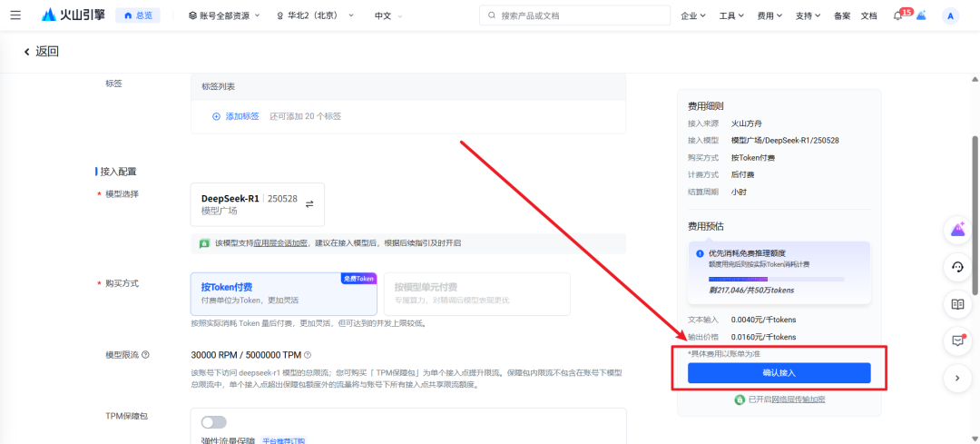Open the customer service headset icon
980x444 pixels.
coord(958,268)
